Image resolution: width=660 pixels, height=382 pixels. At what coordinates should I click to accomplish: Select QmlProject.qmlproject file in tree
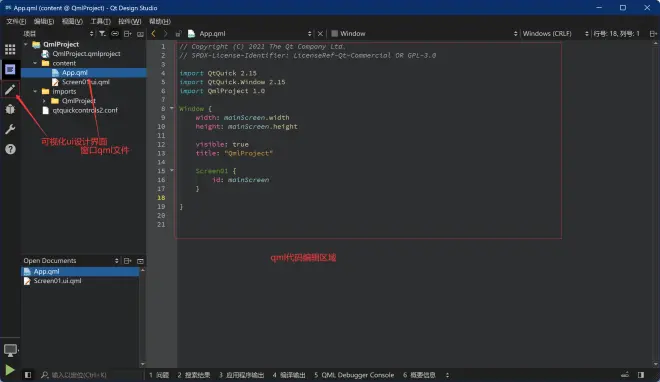(86, 54)
